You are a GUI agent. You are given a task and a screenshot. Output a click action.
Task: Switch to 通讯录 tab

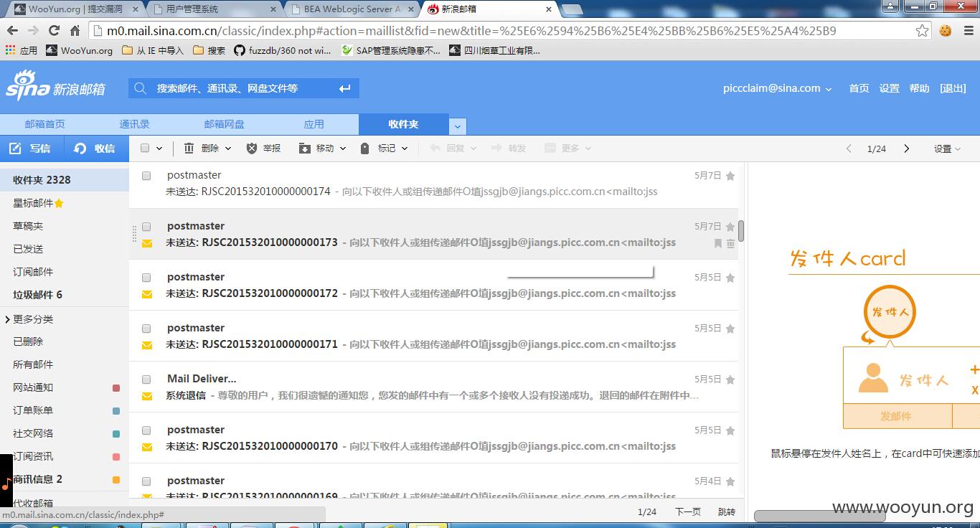pos(134,124)
